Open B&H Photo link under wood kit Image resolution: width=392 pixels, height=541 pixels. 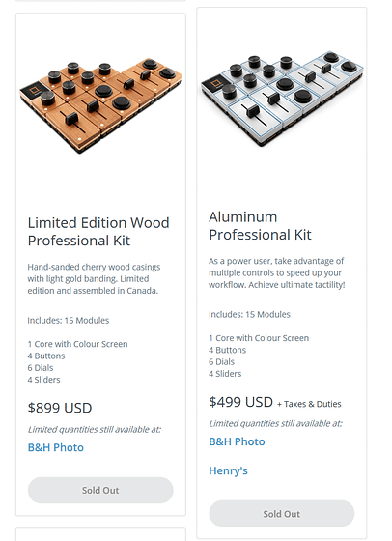click(56, 447)
